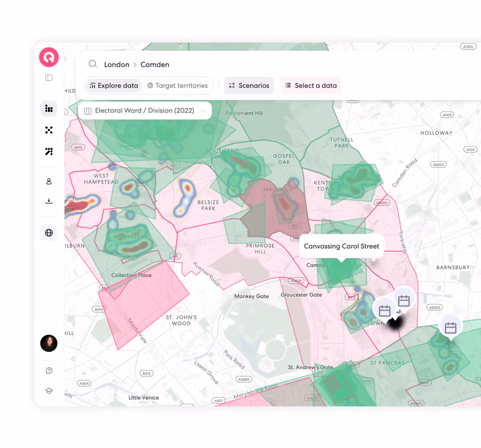The height and width of the screenshot is (448, 481).
Task: Switch to Target territories mode
Action: tap(178, 86)
